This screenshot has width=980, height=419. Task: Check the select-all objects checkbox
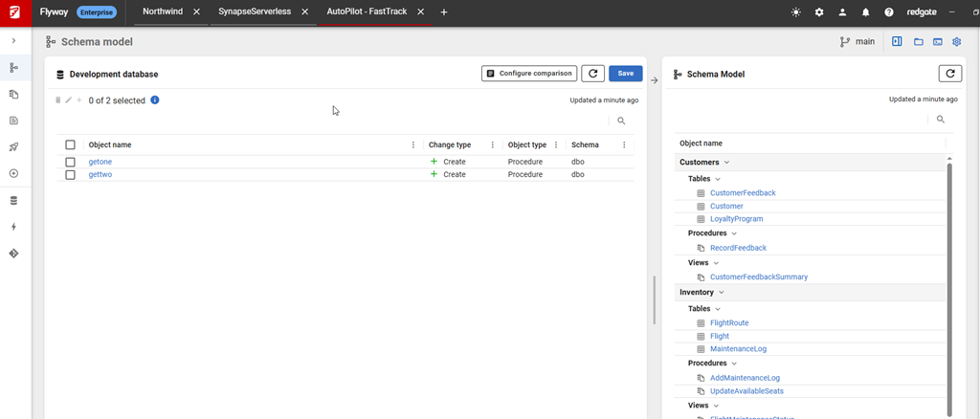70,145
